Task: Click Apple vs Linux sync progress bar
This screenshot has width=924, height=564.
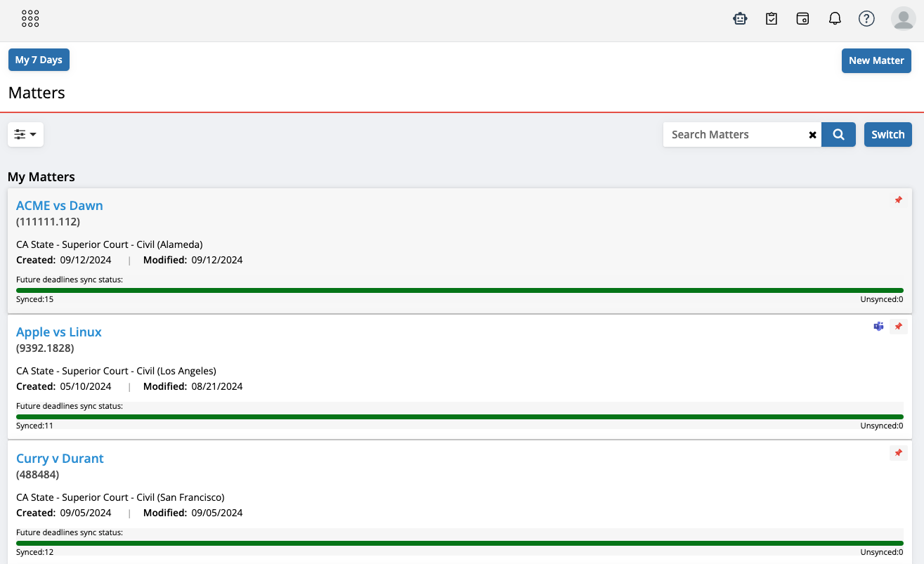Action: point(460,417)
